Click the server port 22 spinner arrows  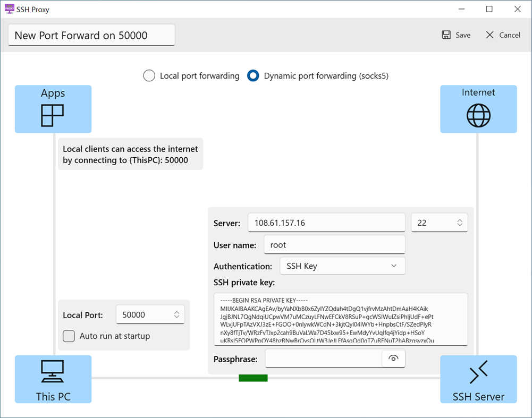click(460, 223)
